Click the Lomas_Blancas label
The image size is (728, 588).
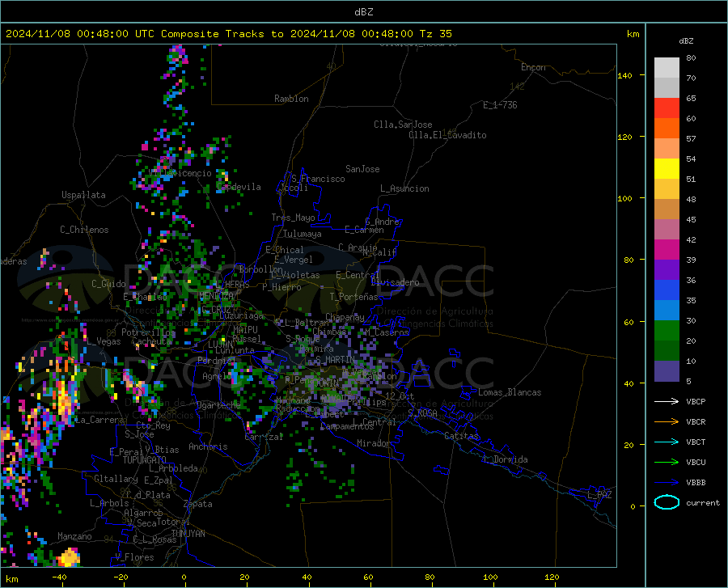(510, 392)
